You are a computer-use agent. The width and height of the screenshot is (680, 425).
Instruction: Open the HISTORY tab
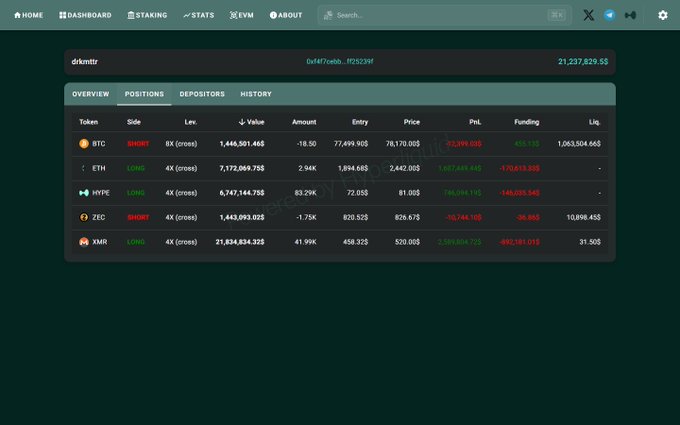(x=256, y=94)
